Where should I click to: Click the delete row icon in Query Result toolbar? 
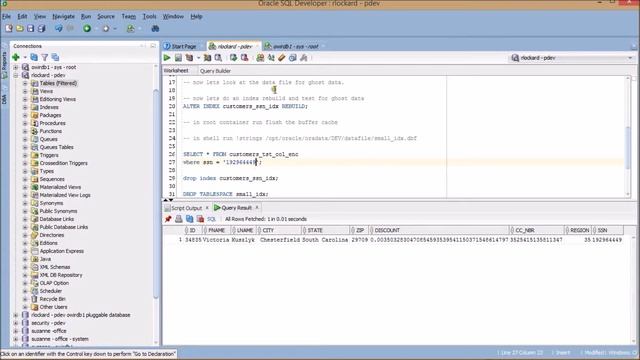200,219
